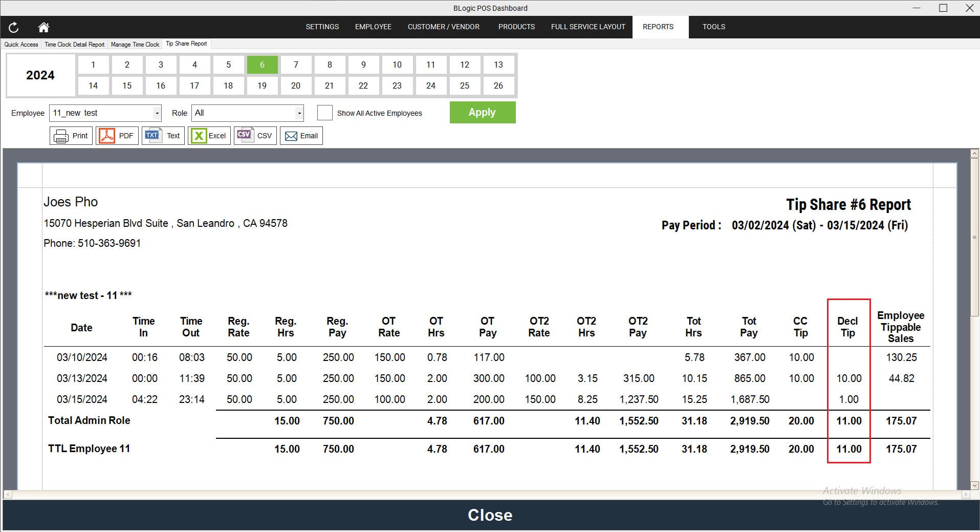The height and width of the screenshot is (532, 980).
Task: Export report to Excel
Action: [209, 136]
